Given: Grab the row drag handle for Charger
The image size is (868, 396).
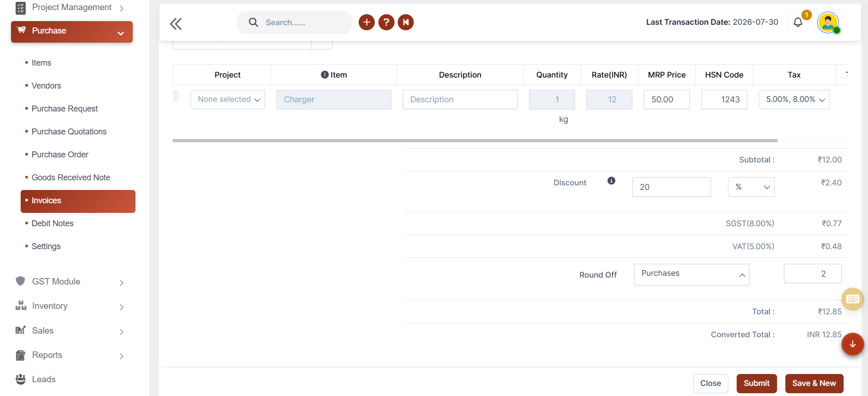Looking at the screenshot, I should 175,96.
